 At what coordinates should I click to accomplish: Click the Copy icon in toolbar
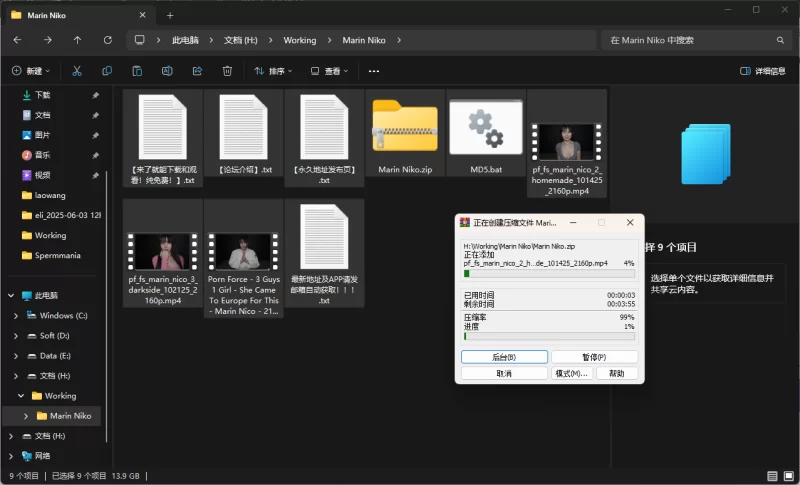tap(107, 71)
